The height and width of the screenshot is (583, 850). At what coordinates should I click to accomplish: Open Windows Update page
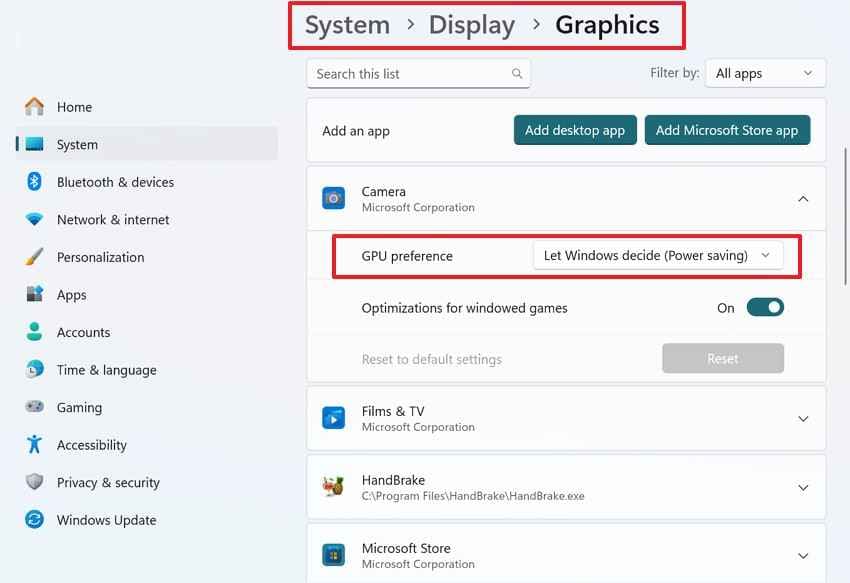146,520
